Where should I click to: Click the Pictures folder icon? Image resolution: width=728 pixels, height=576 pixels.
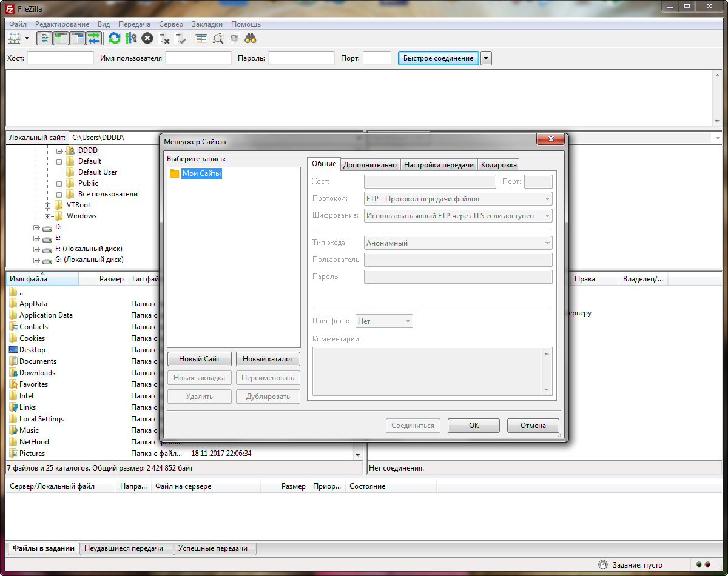[x=13, y=454]
